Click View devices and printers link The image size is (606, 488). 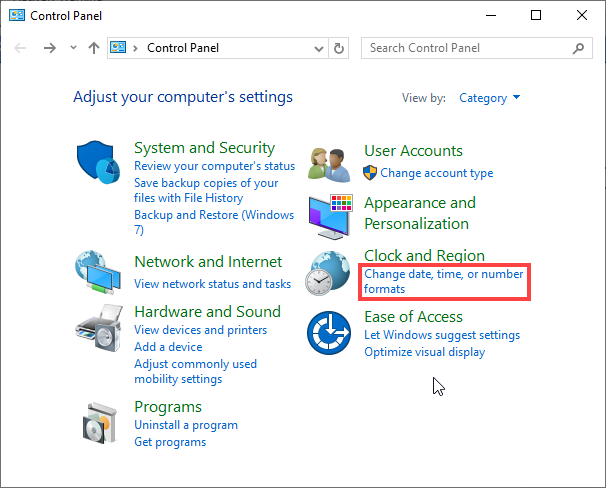coord(200,330)
